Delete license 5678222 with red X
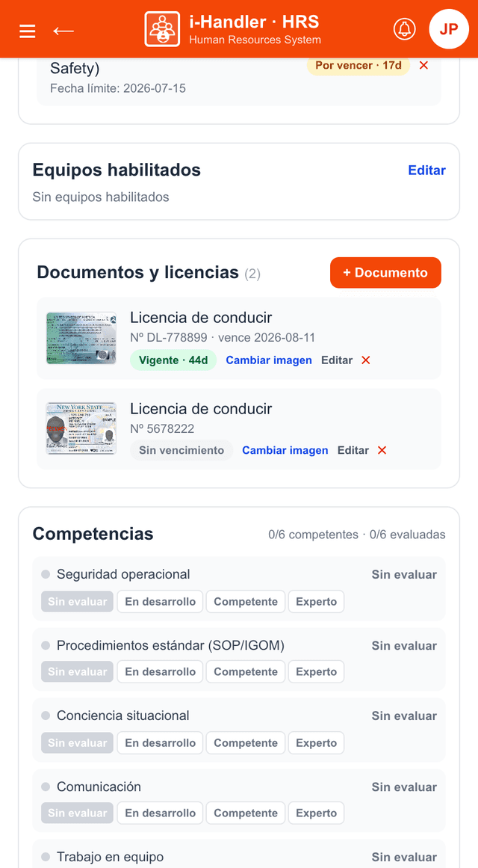478x868 pixels. click(x=382, y=451)
